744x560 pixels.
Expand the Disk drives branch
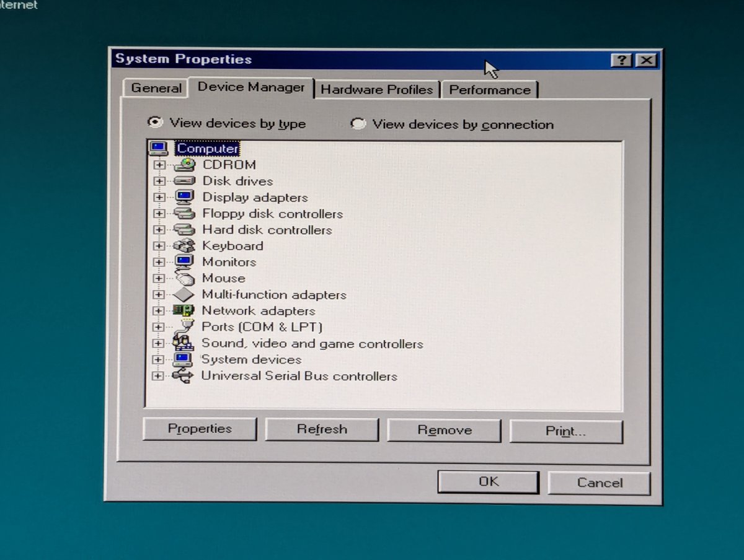(x=159, y=181)
